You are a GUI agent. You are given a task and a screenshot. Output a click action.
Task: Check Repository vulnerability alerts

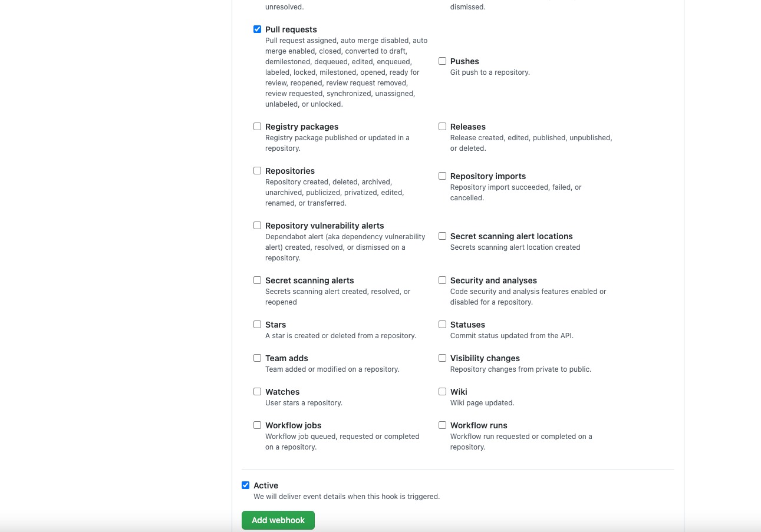pyautogui.click(x=257, y=225)
